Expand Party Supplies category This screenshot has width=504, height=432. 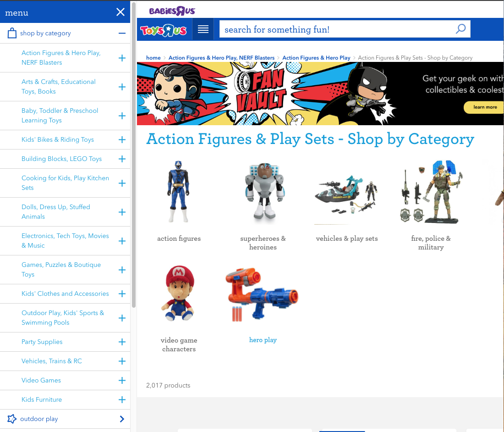click(x=122, y=342)
